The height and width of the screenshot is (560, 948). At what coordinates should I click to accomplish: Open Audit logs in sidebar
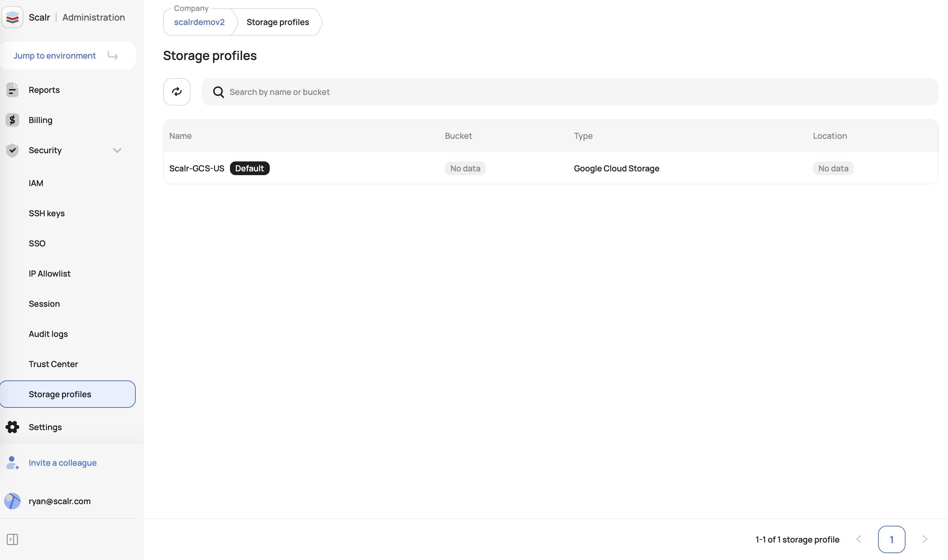tap(48, 334)
